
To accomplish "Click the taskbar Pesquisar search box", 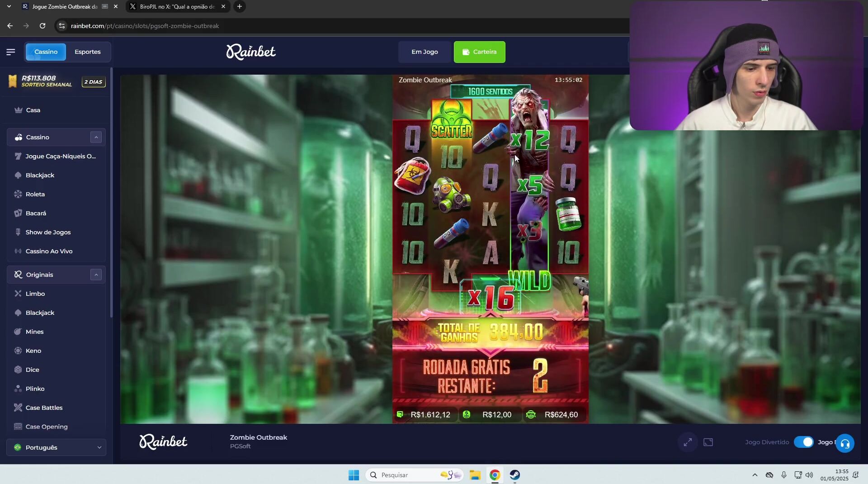I will [414, 475].
